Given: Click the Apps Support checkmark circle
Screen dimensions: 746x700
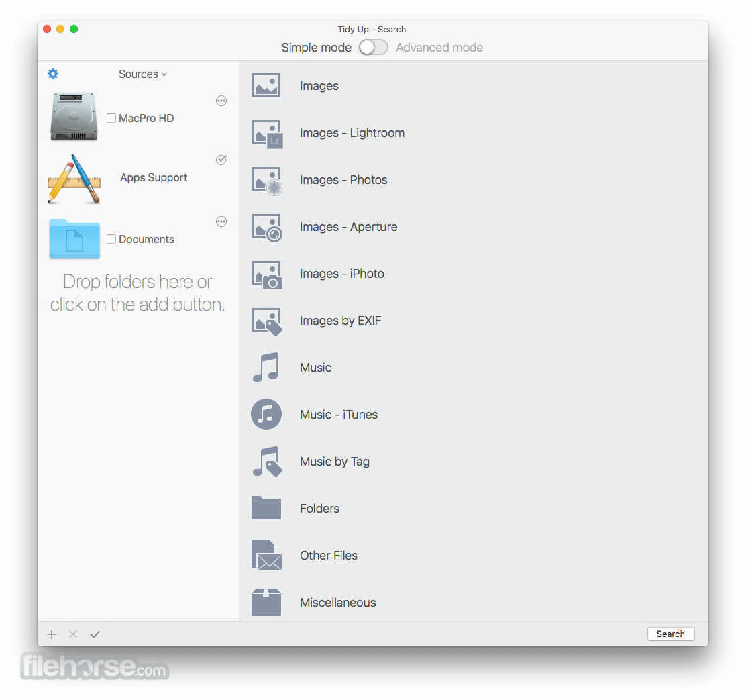Looking at the screenshot, I should (x=221, y=160).
